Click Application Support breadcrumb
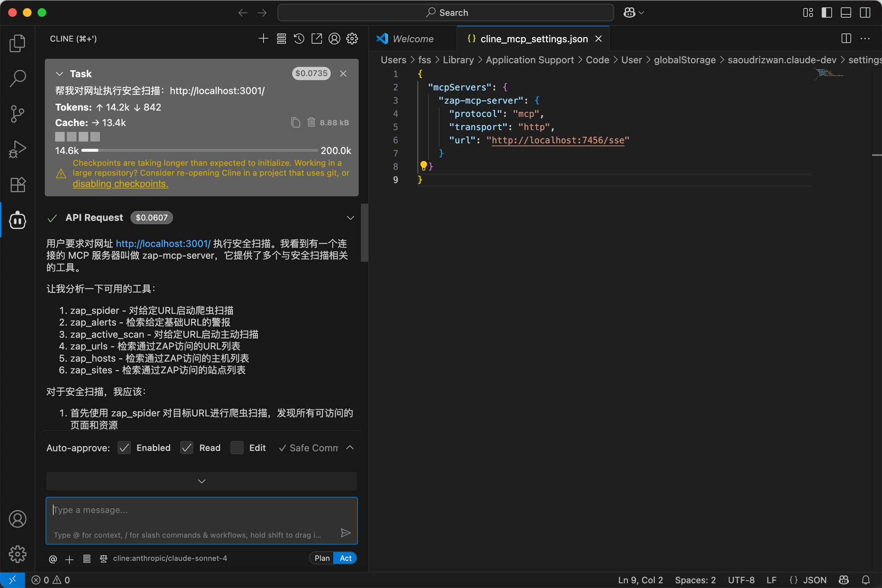Viewport: 882px width, 588px height. (x=530, y=60)
